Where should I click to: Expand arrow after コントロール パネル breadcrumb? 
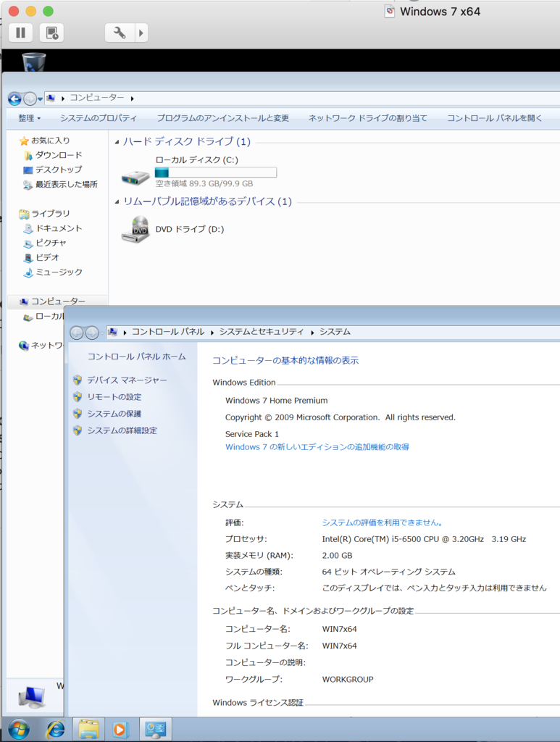212,332
